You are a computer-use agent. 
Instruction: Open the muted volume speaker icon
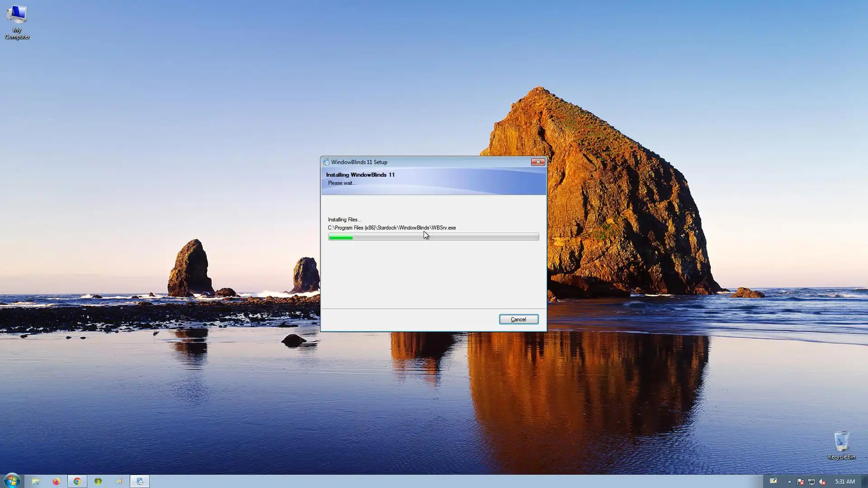click(822, 482)
